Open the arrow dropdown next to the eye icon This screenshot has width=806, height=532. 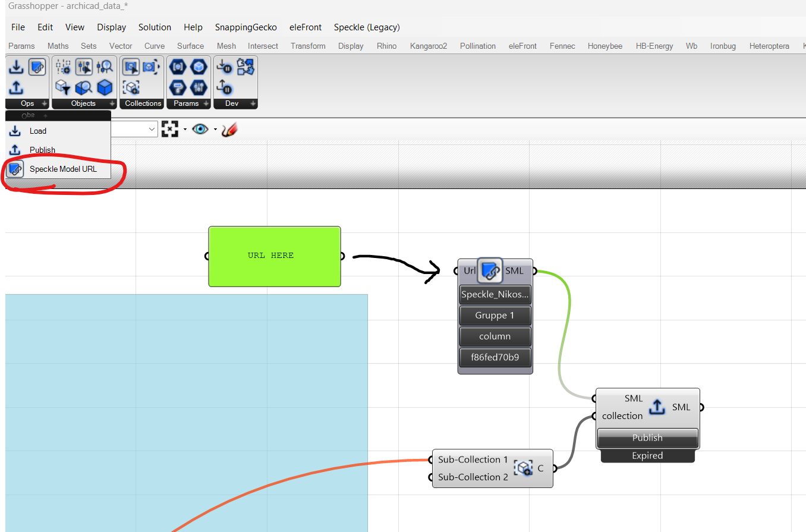[215, 129]
